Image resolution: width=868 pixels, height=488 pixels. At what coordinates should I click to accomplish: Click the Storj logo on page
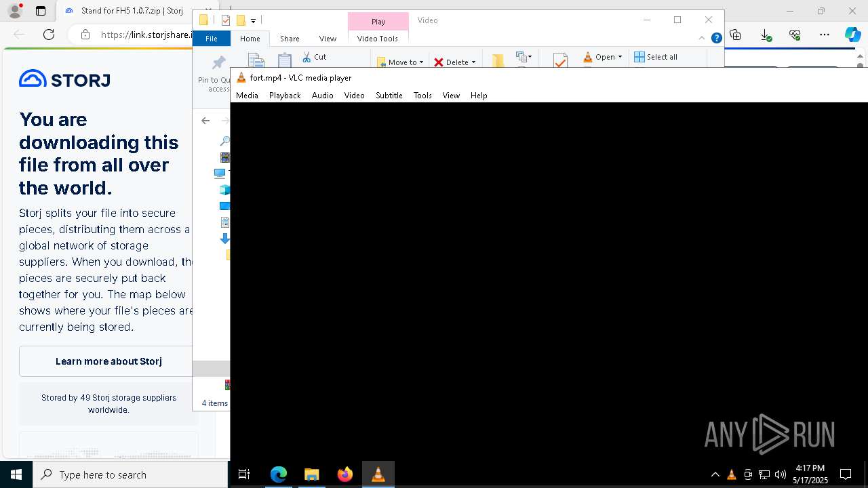(x=64, y=79)
